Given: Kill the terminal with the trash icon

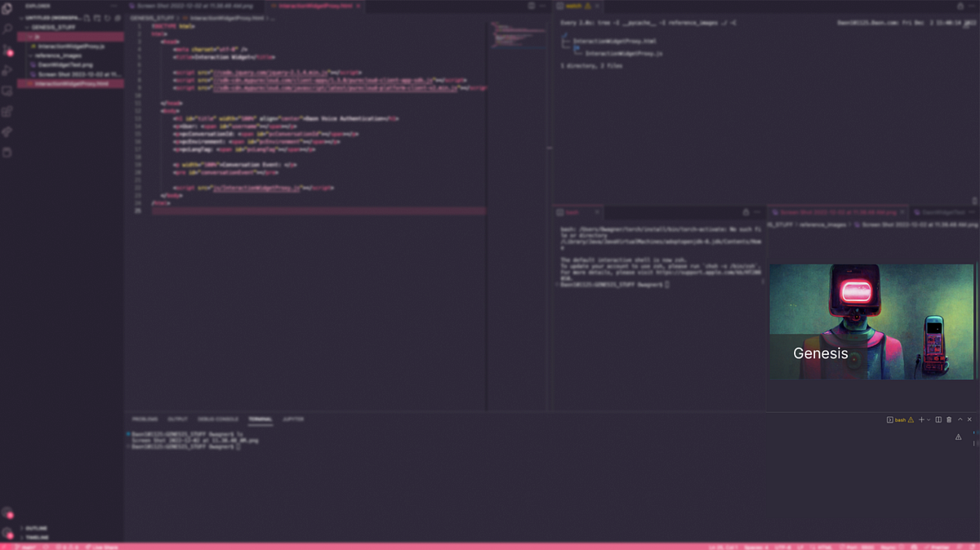Looking at the screenshot, I should [949, 419].
